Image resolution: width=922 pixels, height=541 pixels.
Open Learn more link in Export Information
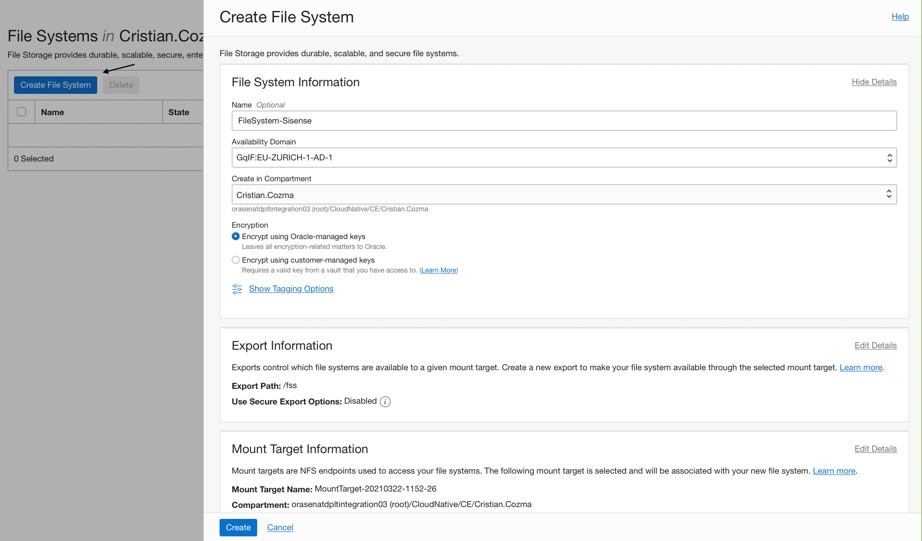coord(861,368)
